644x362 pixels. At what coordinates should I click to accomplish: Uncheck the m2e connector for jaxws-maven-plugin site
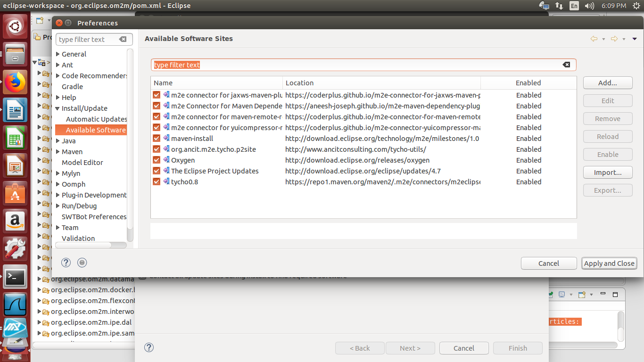pyautogui.click(x=157, y=95)
